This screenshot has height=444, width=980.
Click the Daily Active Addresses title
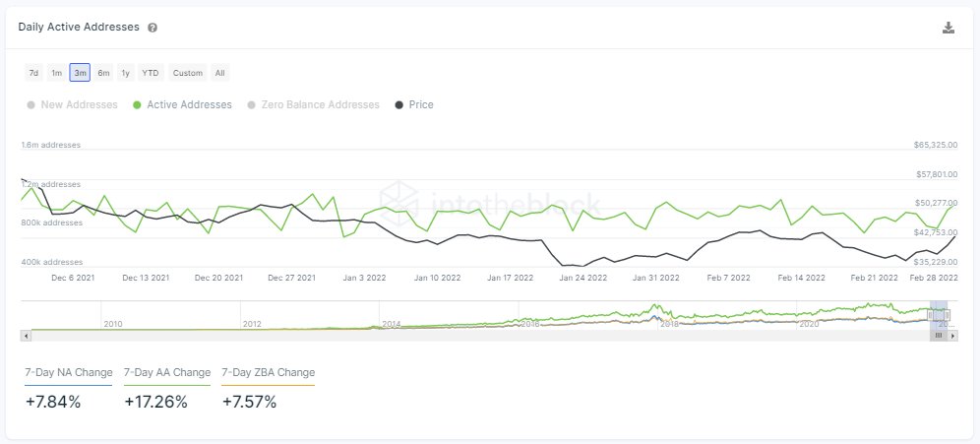coord(79,28)
